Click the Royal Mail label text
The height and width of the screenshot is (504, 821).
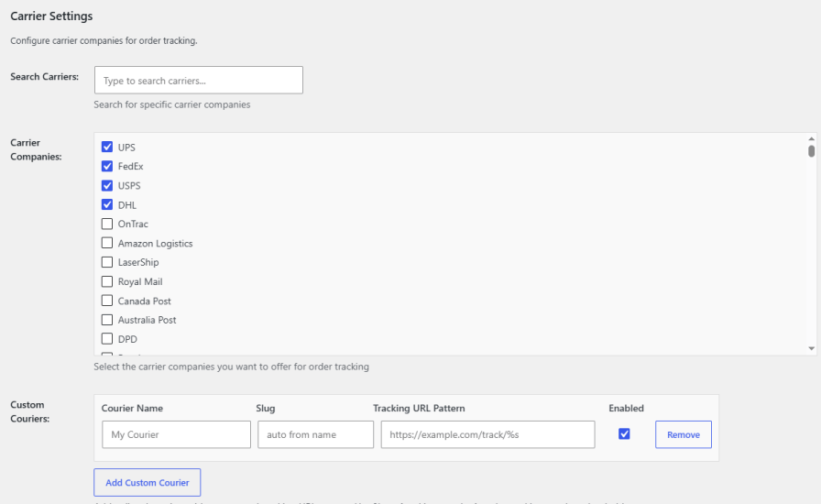point(140,281)
